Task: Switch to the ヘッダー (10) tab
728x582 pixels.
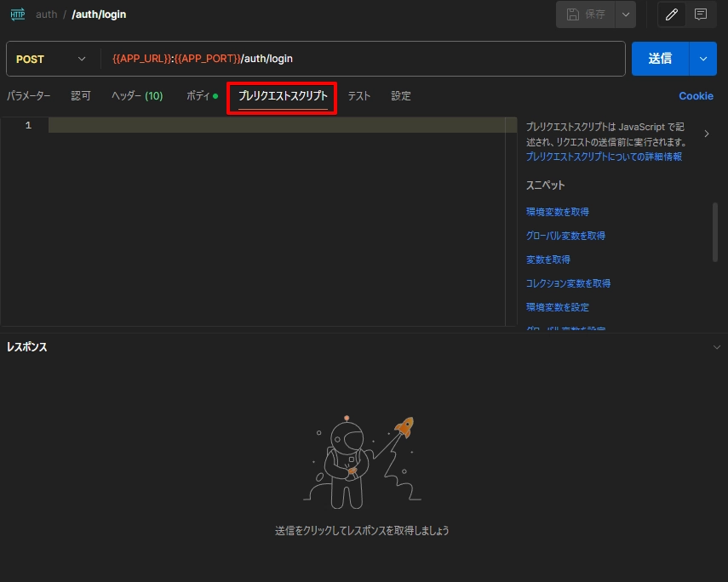Action: click(x=137, y=96)
